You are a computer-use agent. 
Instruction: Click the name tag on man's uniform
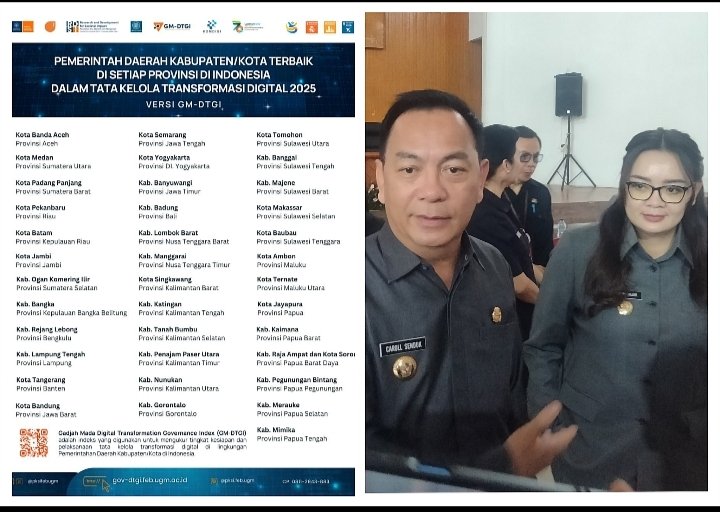(x=402, y=346)
